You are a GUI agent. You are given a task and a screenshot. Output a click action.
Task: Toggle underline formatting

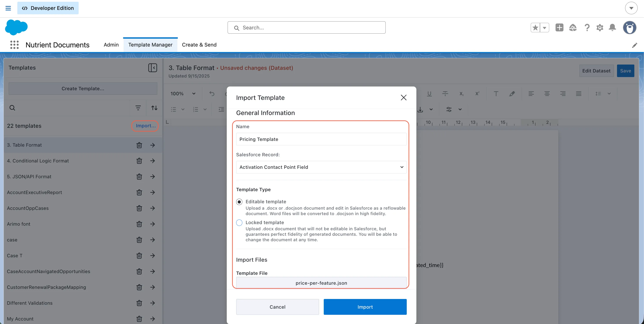(429, 94)
